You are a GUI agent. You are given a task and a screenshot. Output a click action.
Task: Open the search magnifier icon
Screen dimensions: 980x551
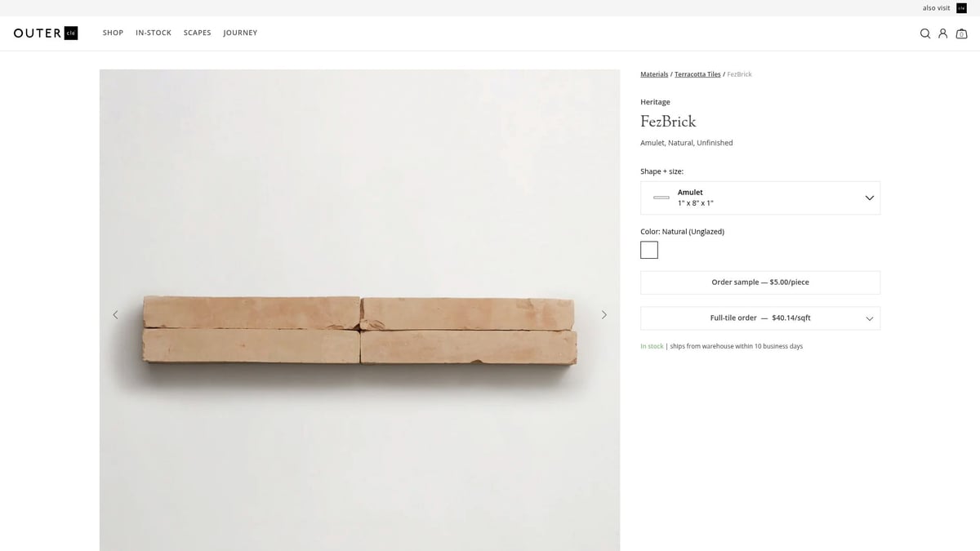925,33
